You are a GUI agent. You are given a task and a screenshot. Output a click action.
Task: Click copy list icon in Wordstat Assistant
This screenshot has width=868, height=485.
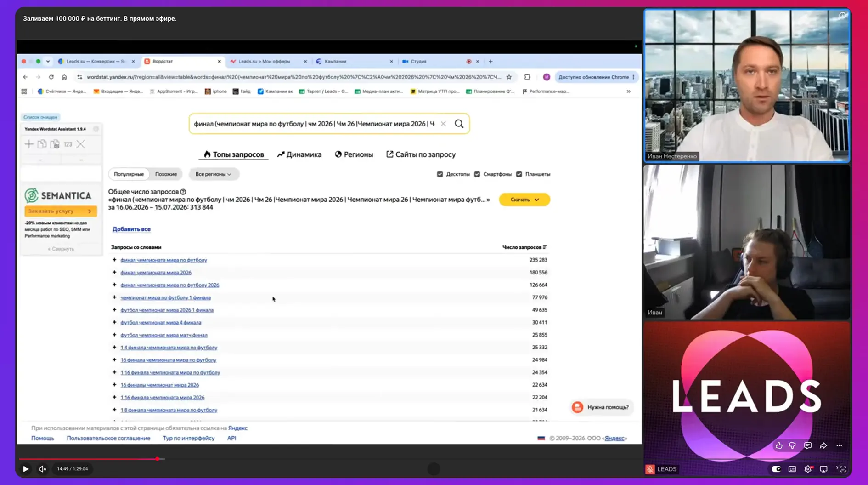[42, 144]
